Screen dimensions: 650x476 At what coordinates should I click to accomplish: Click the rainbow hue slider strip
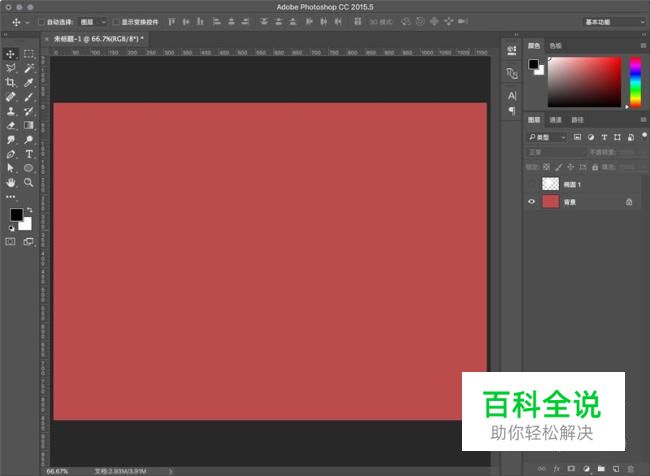click(x=634, y=80)
